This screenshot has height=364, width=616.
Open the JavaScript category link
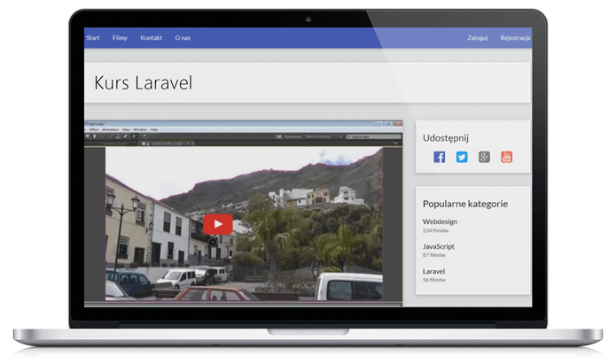440,246
